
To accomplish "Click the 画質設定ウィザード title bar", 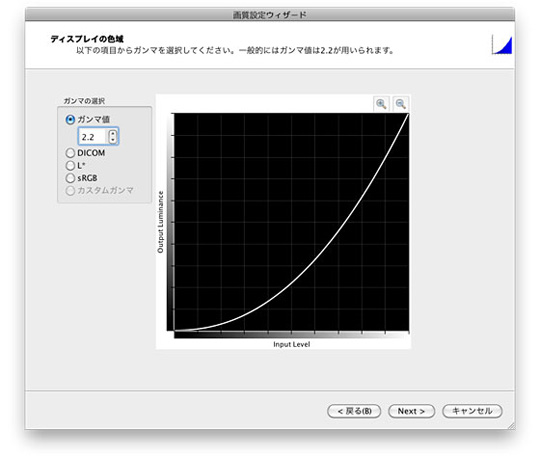I will click(x=270, y=15).
